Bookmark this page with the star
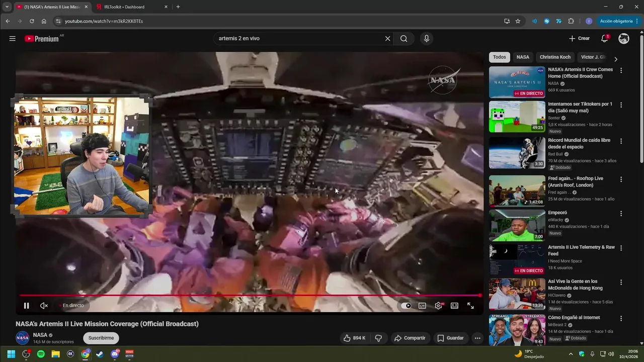Viewport: 644px width, 362px height. tap(518, 21)
